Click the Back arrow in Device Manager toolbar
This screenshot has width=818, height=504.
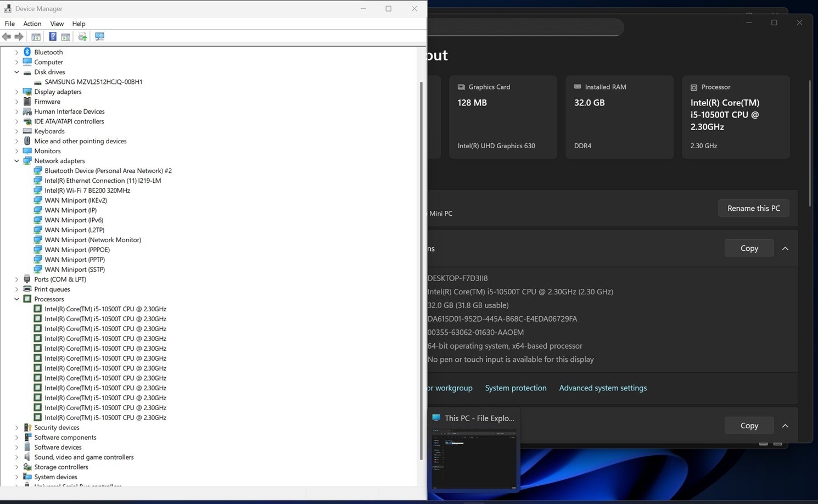pos(7,37)
